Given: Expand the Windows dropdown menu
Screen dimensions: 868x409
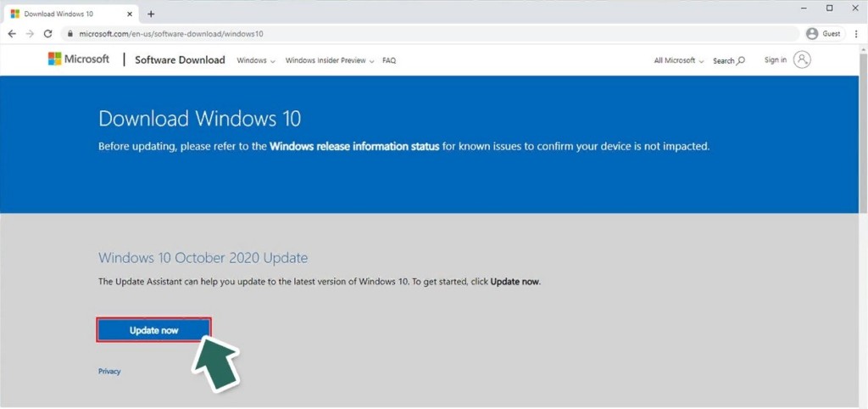Looking at the screenshot, I should pyautogui.click(x=256, y=60).
